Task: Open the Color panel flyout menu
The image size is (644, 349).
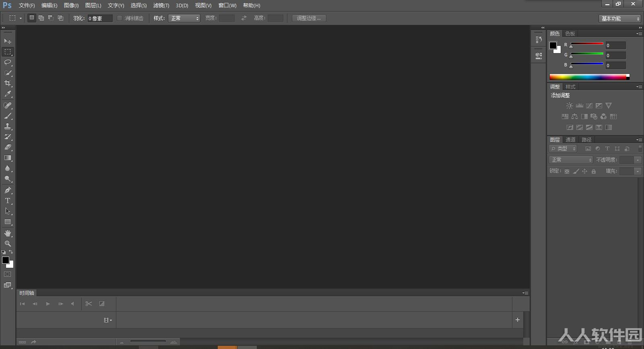Action: [x=639, y=34]
